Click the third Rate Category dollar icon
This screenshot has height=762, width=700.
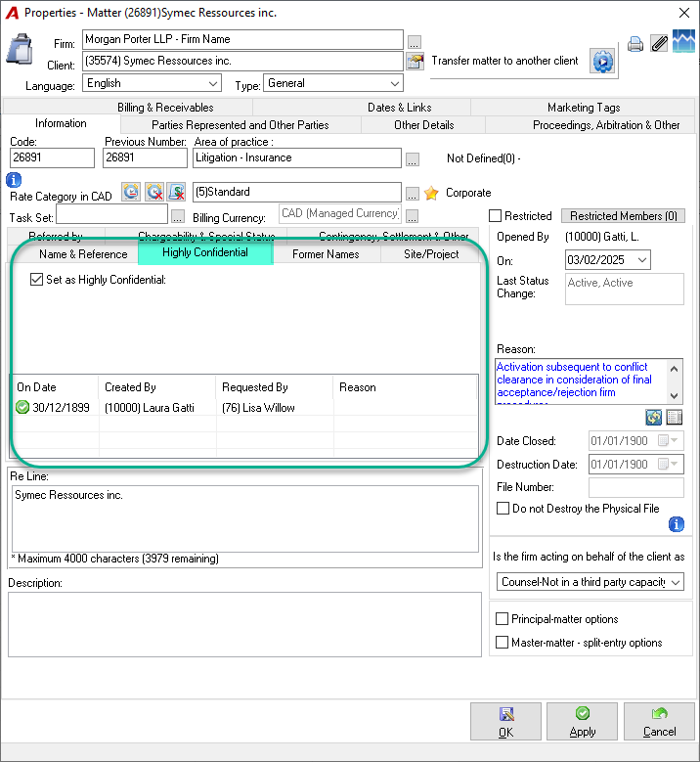pyautogui.click(x=177, y=192)
